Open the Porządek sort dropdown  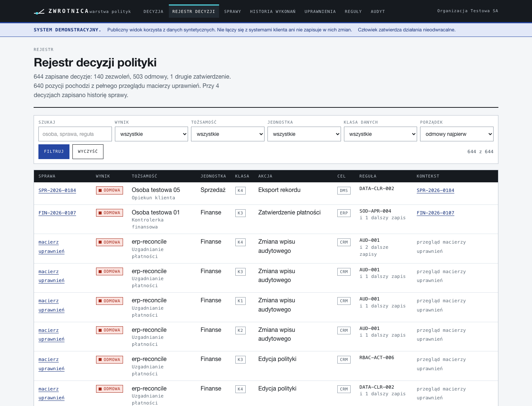(x=457, y=134)
